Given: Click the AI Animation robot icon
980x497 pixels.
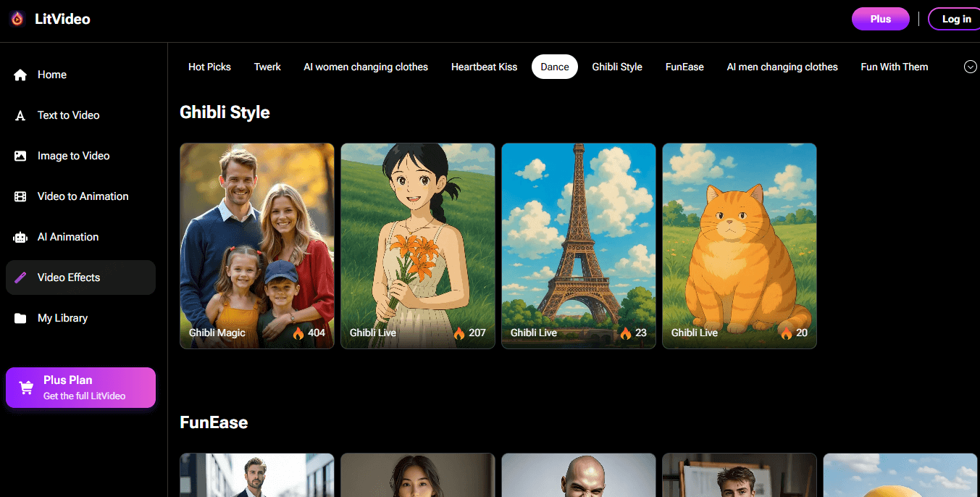Looking at the screenshot, I should point(20,237).
